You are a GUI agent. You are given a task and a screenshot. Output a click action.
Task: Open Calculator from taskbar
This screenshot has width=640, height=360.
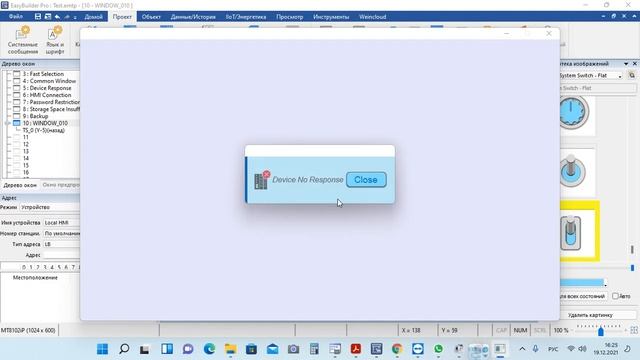[x=314, y=349]
